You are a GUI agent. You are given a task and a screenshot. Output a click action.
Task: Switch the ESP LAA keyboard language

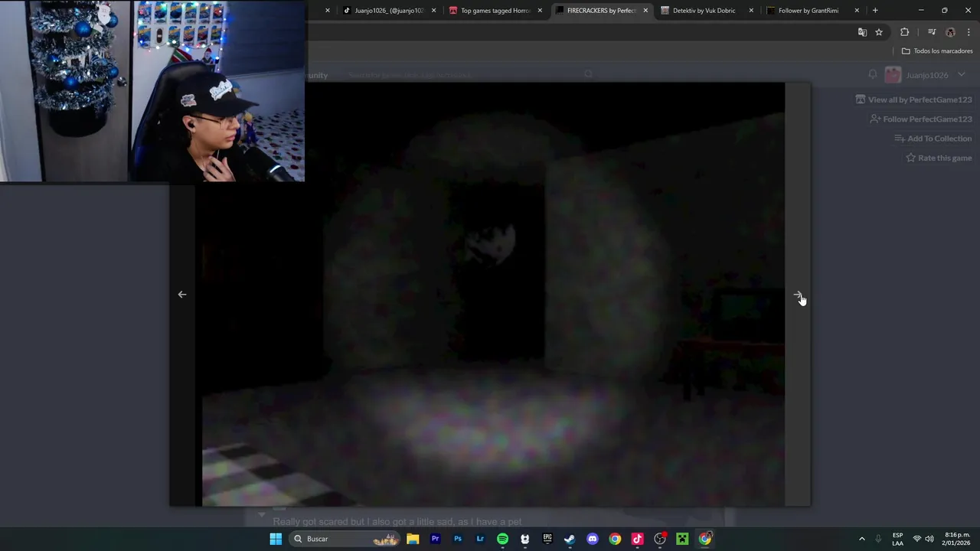897,539
